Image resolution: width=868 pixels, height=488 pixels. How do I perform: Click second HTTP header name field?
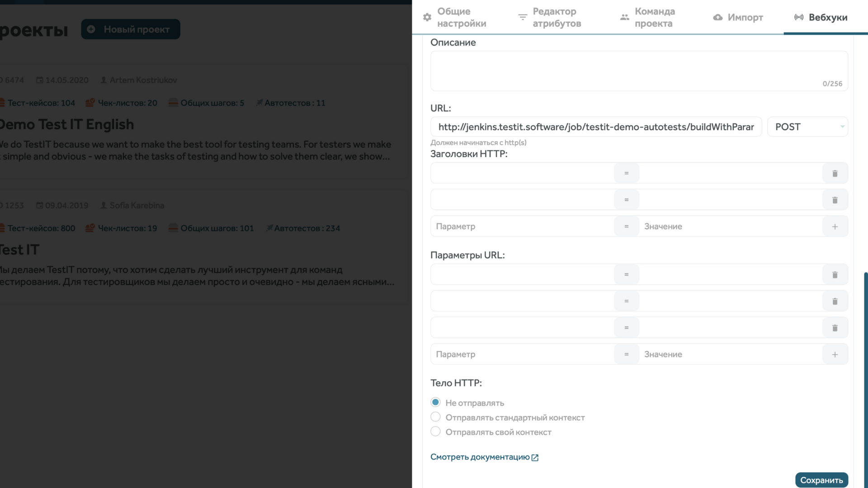pyautogui.click(x=522, y=200)
